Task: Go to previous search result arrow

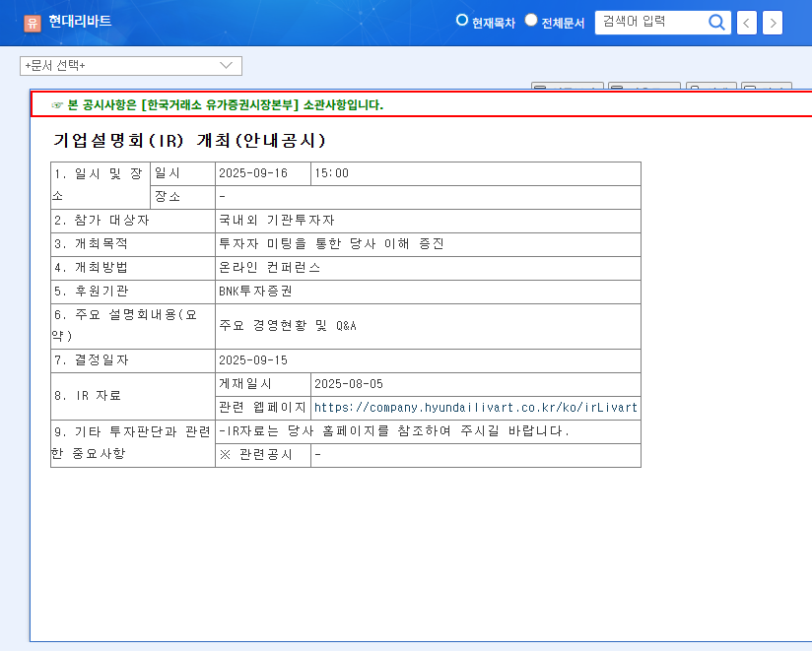Action: tap(746, 23)
